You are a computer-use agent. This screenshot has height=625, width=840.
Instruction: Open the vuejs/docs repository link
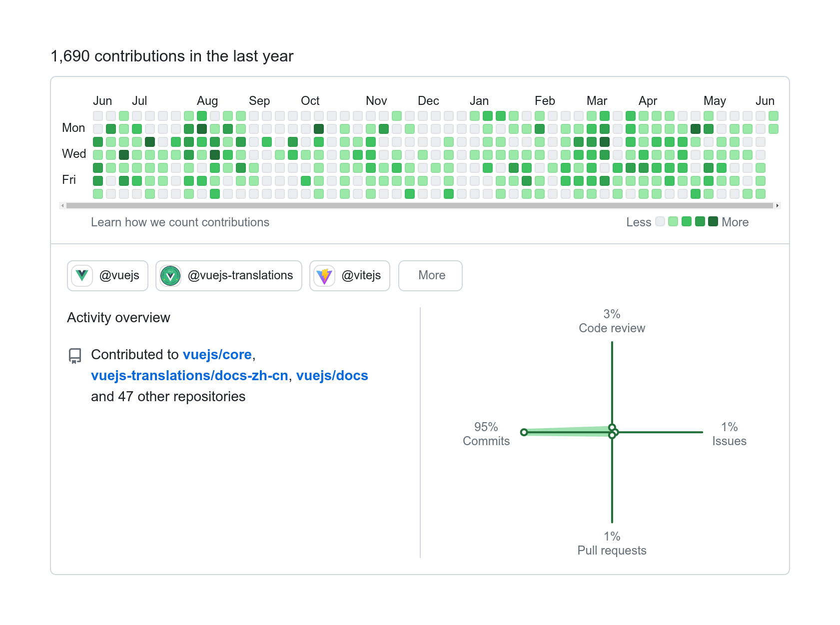[332, 375]
